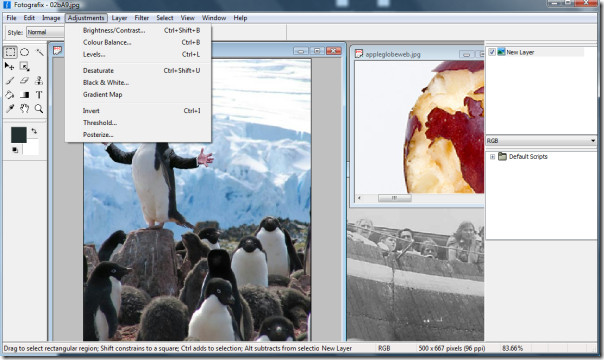Image resolution: width=604 pixels, height=360 pixels.
Task: Open the RGB channel dropdown
Action: pyautogui.click(x=541, y=141)
